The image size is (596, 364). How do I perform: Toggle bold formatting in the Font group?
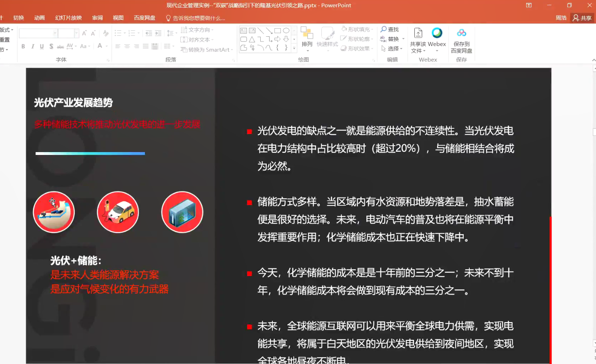coord(23,46)
